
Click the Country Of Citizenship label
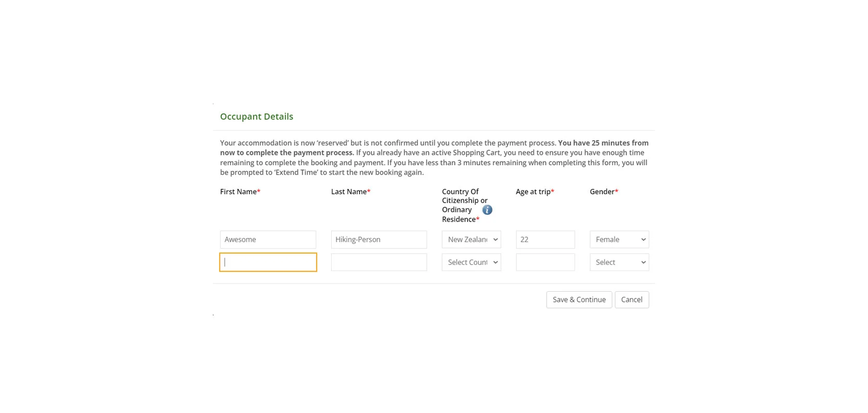464,205
